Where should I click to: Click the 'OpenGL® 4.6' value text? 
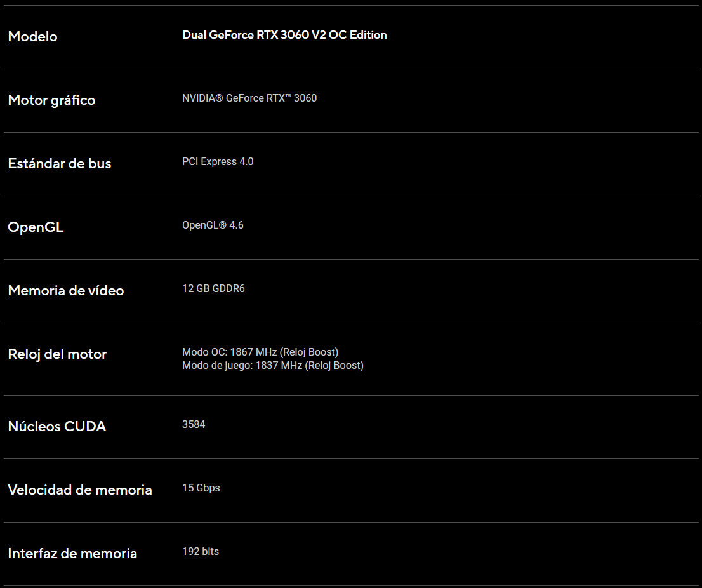213,225
